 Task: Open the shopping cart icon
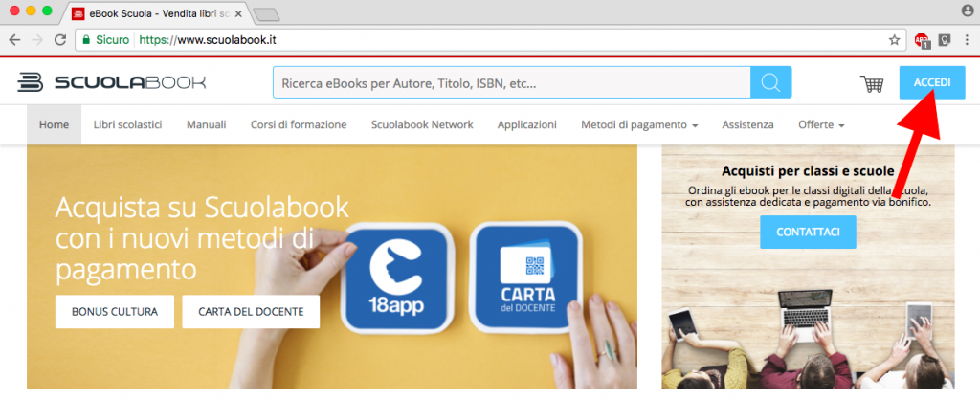(x=871, y=84)
